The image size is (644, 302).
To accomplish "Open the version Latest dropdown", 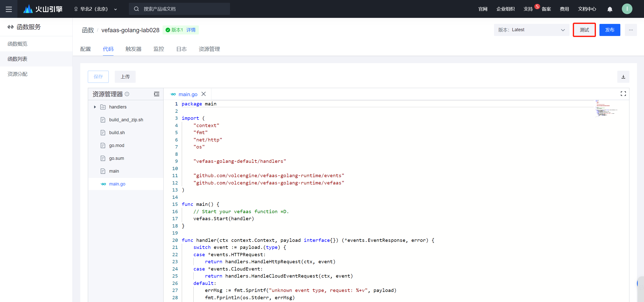I will [x=531, y=30].
